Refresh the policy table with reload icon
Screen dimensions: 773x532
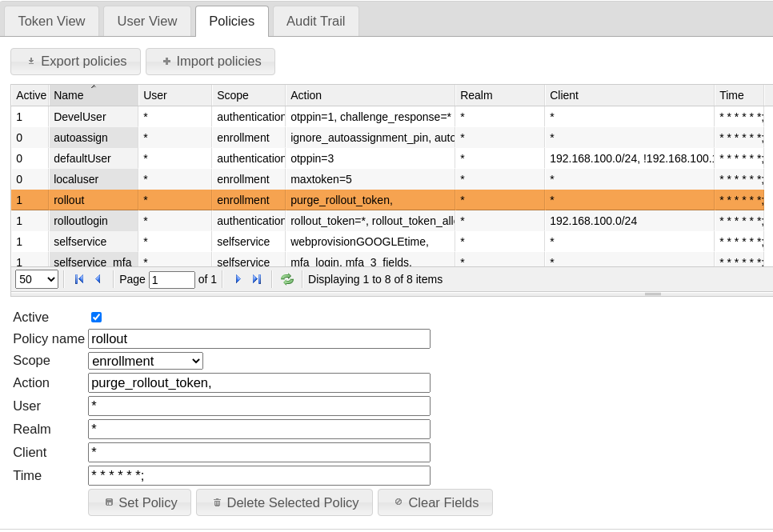pyautogui.click(x=287, y=279)
